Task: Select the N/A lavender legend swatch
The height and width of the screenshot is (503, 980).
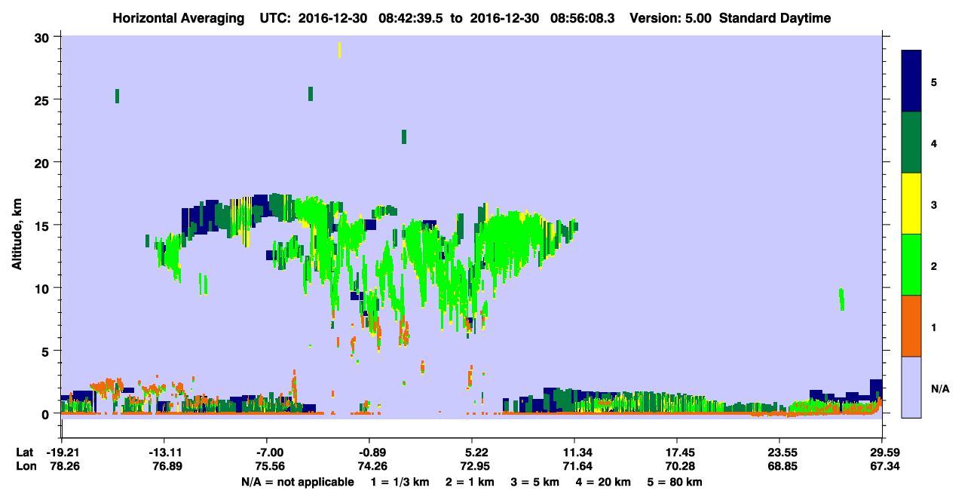Action: point(911,387)
